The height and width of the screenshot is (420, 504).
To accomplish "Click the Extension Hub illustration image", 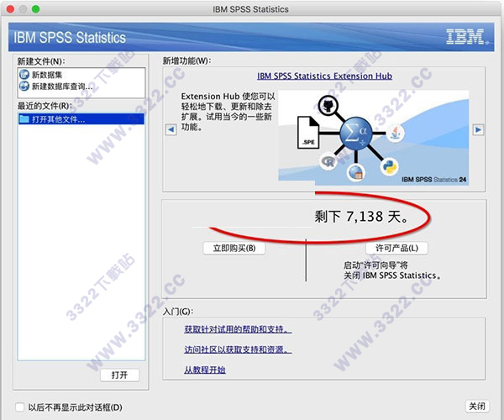I will coord(373,138).
